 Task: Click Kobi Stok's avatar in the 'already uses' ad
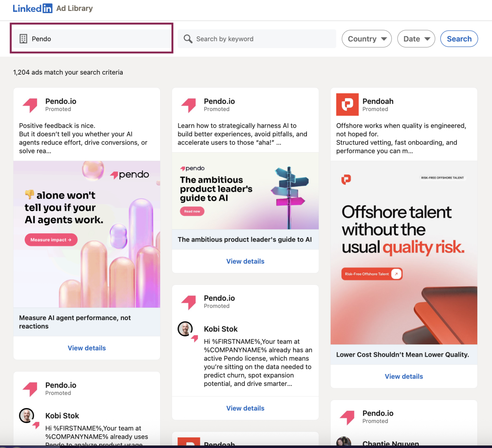point(27,416)
